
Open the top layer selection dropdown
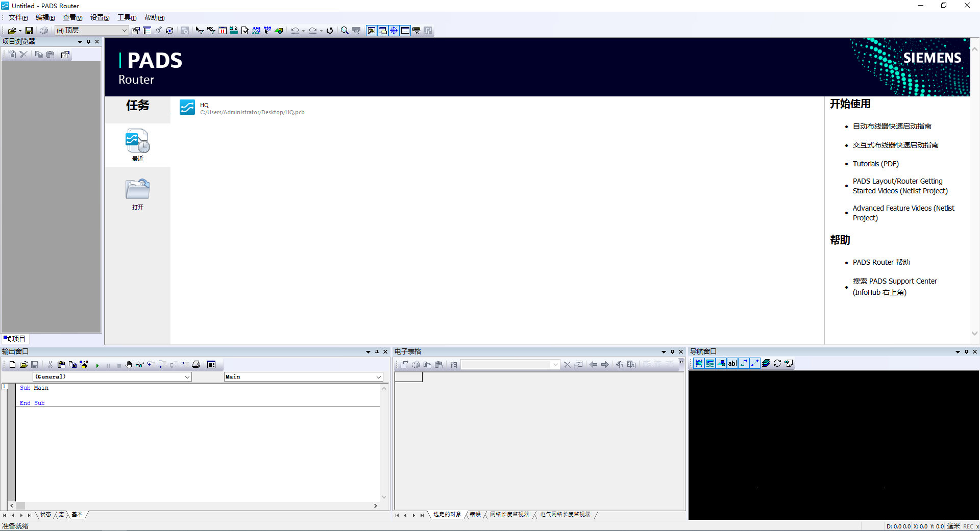pyautogui.click(x=124, y=31)
